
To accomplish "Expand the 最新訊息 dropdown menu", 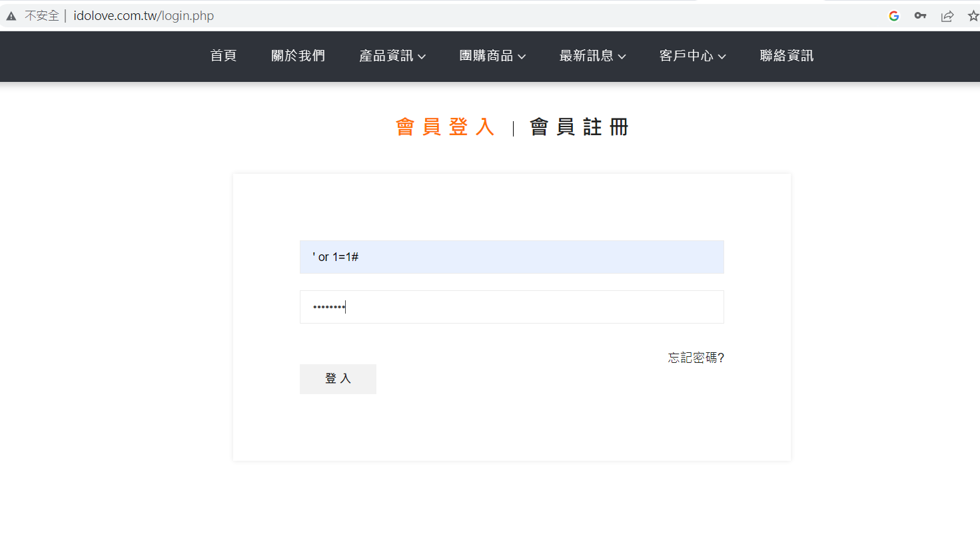I will 592,56.
